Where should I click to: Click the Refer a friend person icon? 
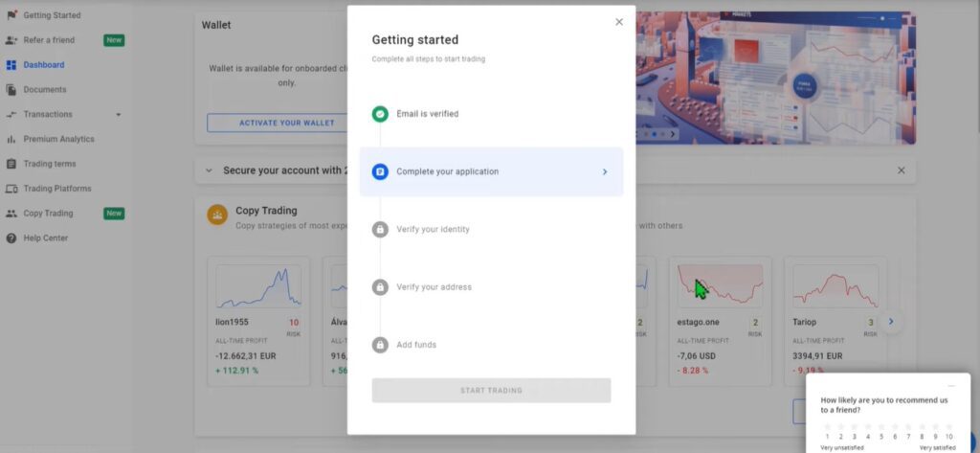click(x=11, y=40)
